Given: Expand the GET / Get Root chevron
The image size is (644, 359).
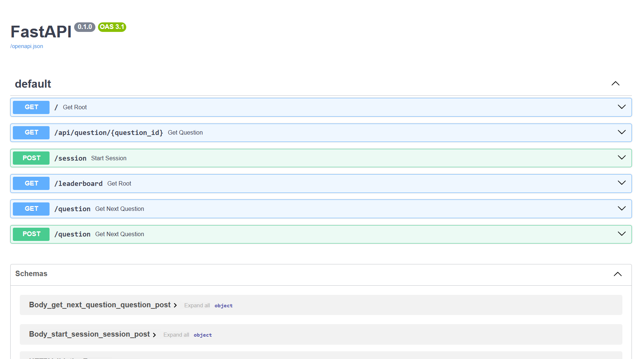Looking at the screenshot, I should click(x=622, y=107).
